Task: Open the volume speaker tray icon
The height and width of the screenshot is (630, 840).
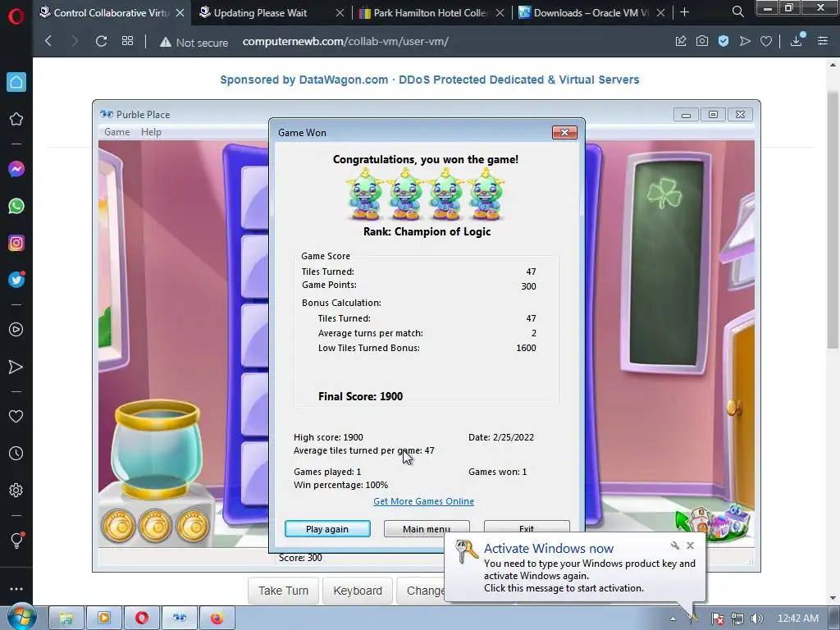Action: coord(756,619)
